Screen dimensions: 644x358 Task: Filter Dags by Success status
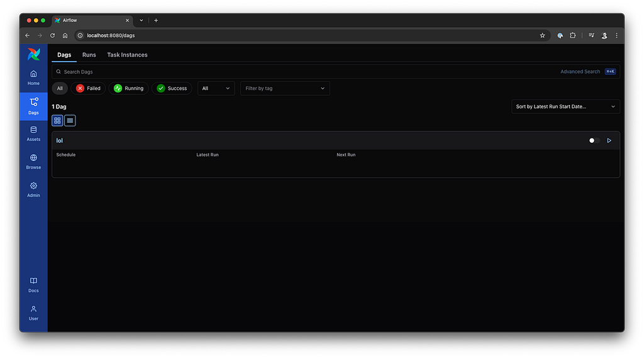(x=172, y=88)
